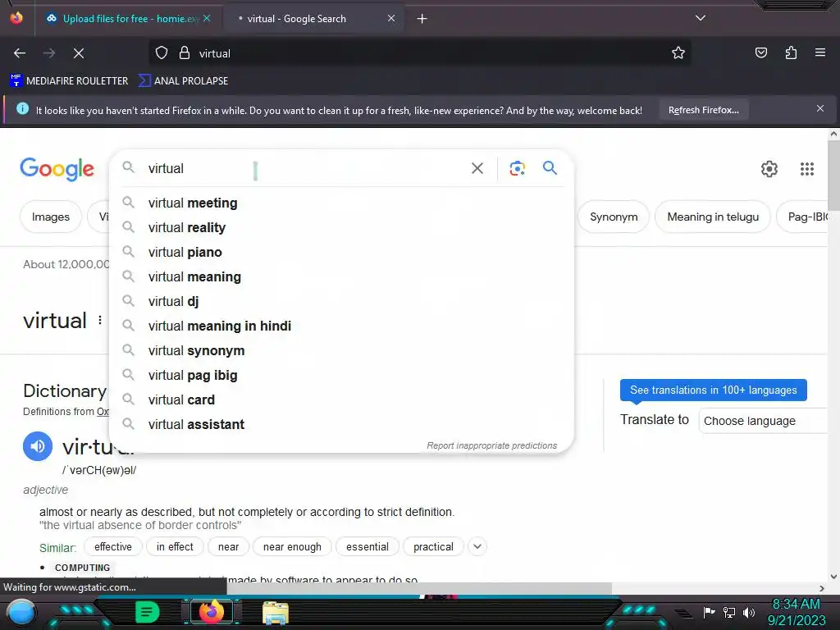Screen dimensions: 840x630
Task: Choose the virtual synonym suggestion
Action: coord(341,351)
